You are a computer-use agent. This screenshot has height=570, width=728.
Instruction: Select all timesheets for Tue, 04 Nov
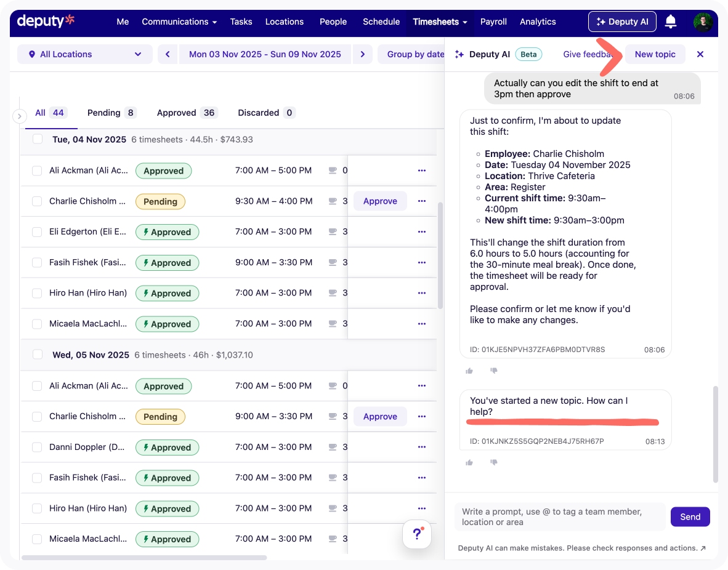click(x=38, y=140)
